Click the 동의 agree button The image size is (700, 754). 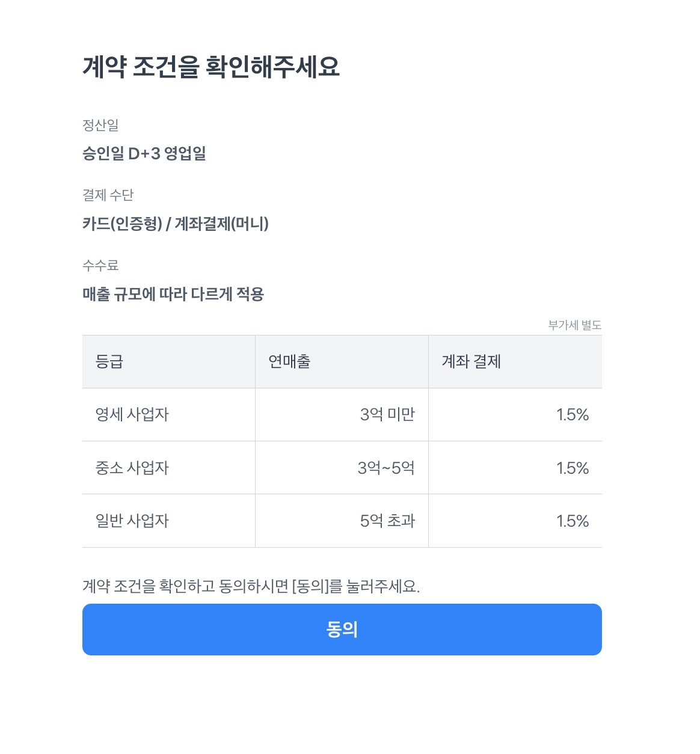(x=342, y=630)
